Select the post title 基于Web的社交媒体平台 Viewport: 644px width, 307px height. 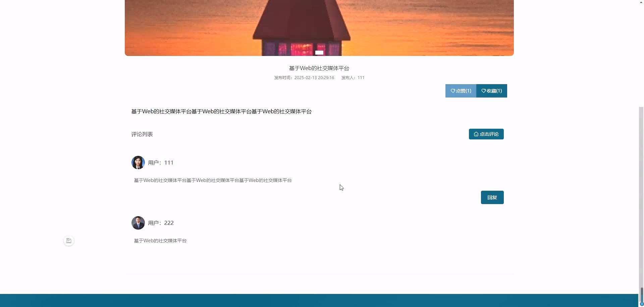pyautogui.click(x=319, y=68)
